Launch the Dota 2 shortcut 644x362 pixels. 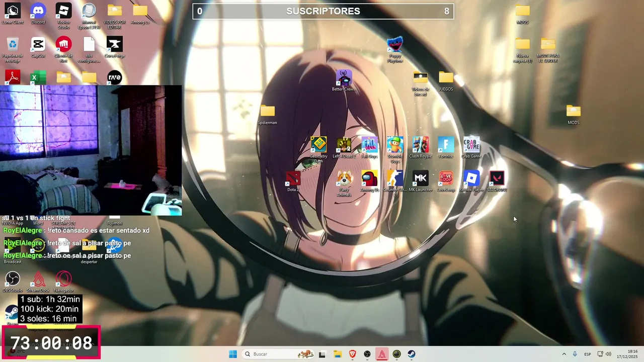(x=293, y=181)
